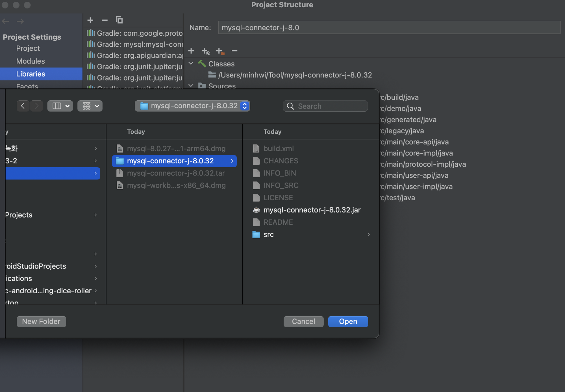Select the AndroidStudioProjects folder row
This screenshot has height=392, width=565.
53,266
